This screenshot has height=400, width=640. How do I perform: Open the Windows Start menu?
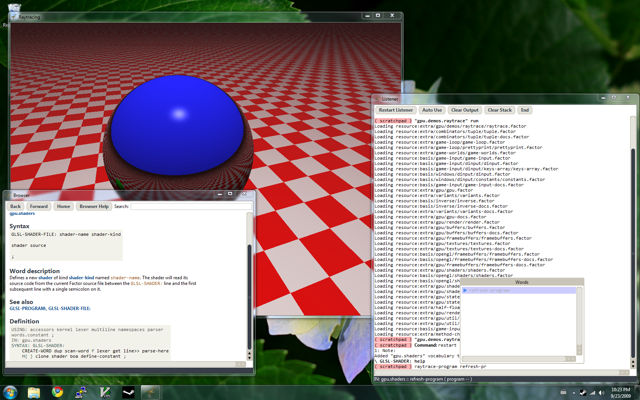coord(10,393)
